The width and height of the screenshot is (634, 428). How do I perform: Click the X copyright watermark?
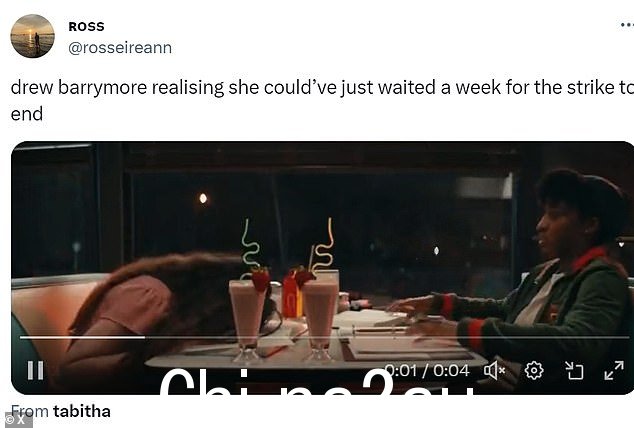17,420
